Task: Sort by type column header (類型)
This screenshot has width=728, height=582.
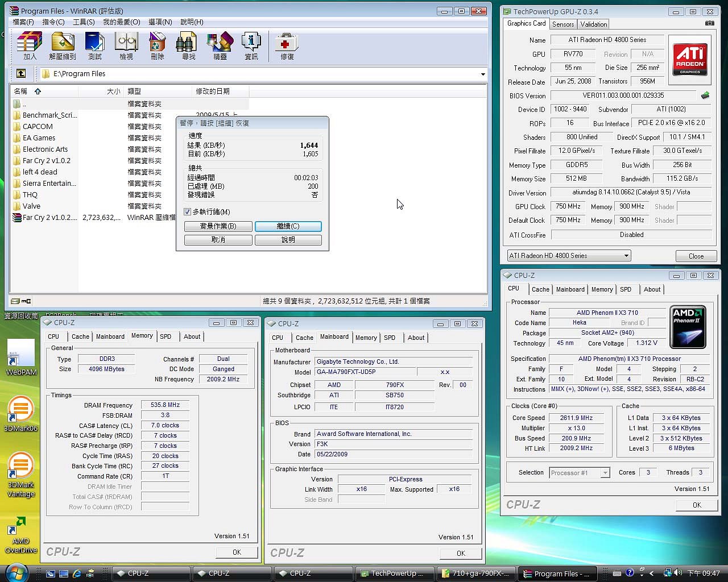Action: [158, 91]
